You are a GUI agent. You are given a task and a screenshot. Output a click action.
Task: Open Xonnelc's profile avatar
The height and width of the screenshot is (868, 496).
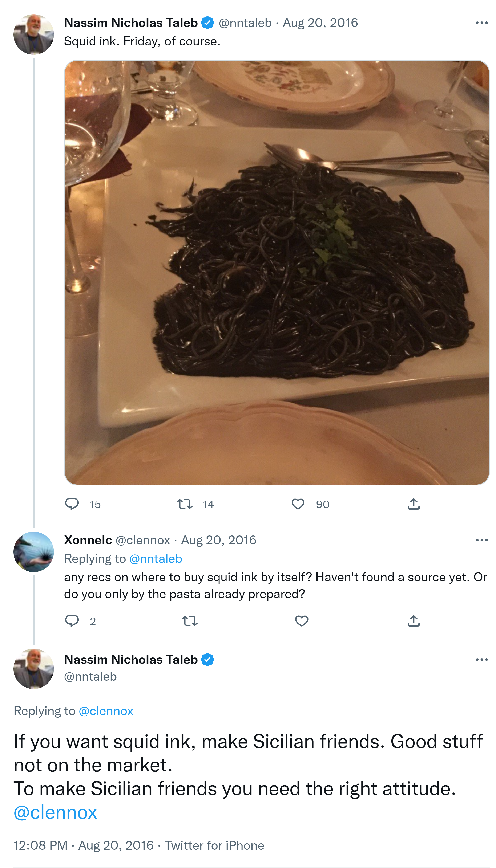click(x=33, y=551)
